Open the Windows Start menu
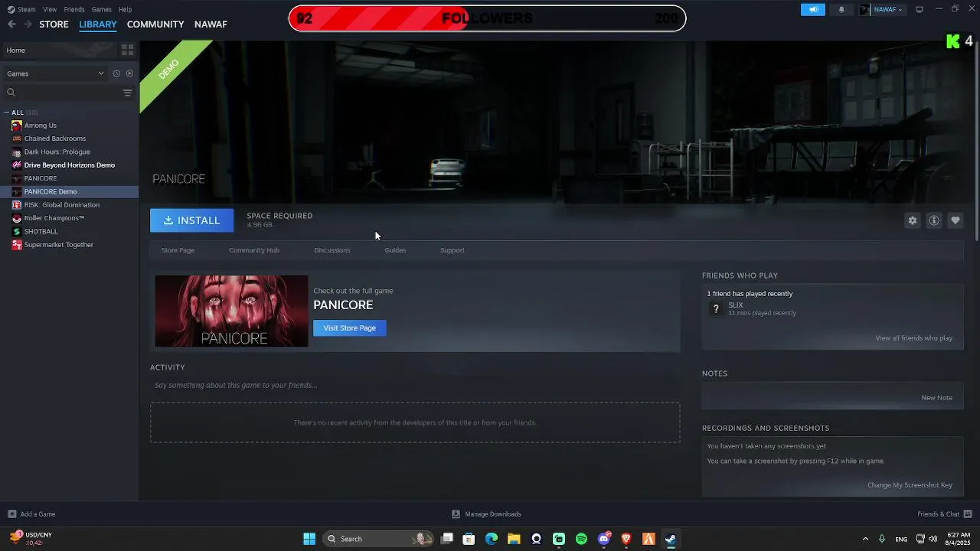Image resolution: width=980 pixels, height=551 pixels. [309, 539]
